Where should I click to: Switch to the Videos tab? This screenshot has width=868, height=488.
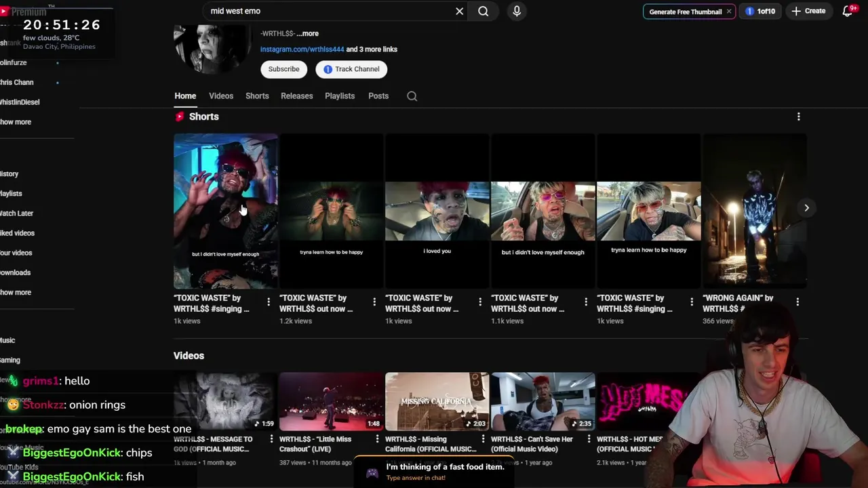click(221, 96)
